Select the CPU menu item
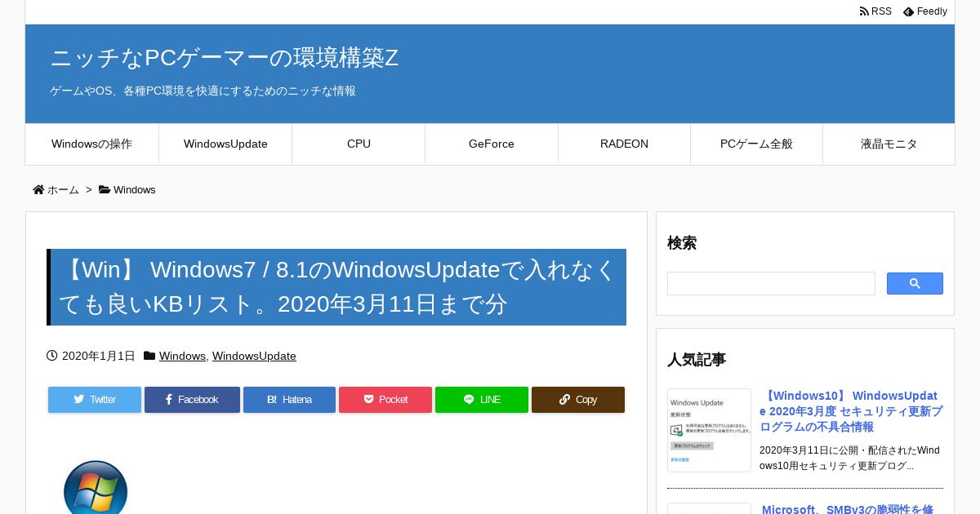Screen dimensions: 980x514 coord(359,144)
